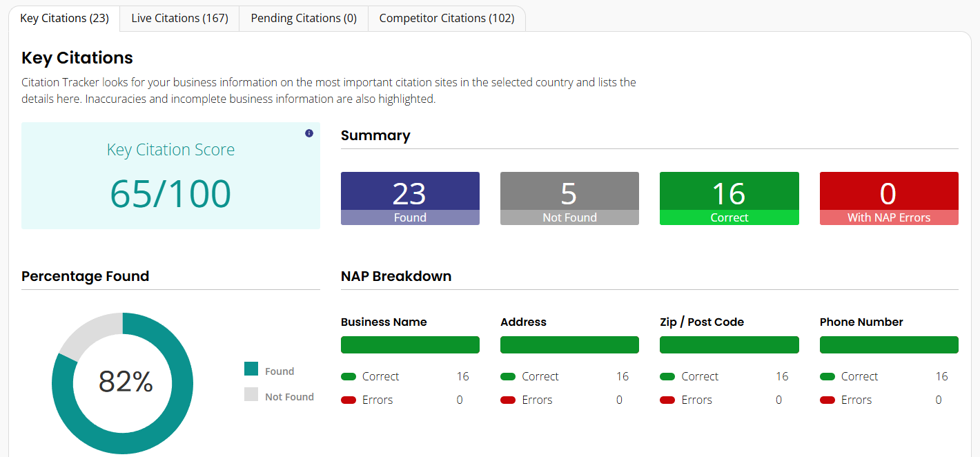The width and height of the screenshot is (980, 457).
Task: Click the 82% donut chart center
Action: point(125,382)
